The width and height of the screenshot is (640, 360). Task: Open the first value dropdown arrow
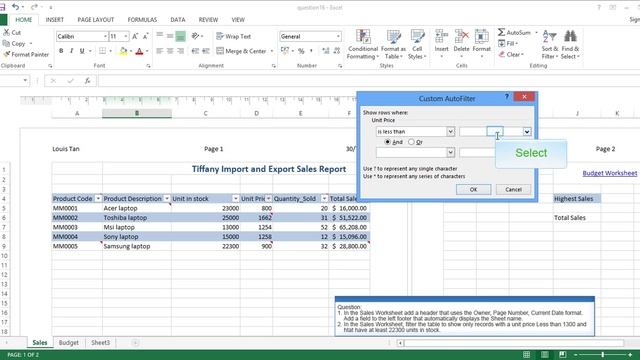point(527,131)
